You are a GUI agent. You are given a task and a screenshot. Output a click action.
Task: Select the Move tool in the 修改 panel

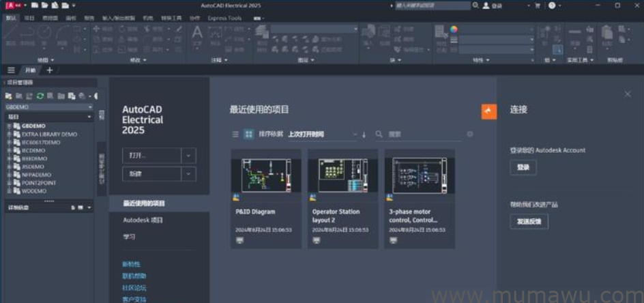tap(102, 29)
